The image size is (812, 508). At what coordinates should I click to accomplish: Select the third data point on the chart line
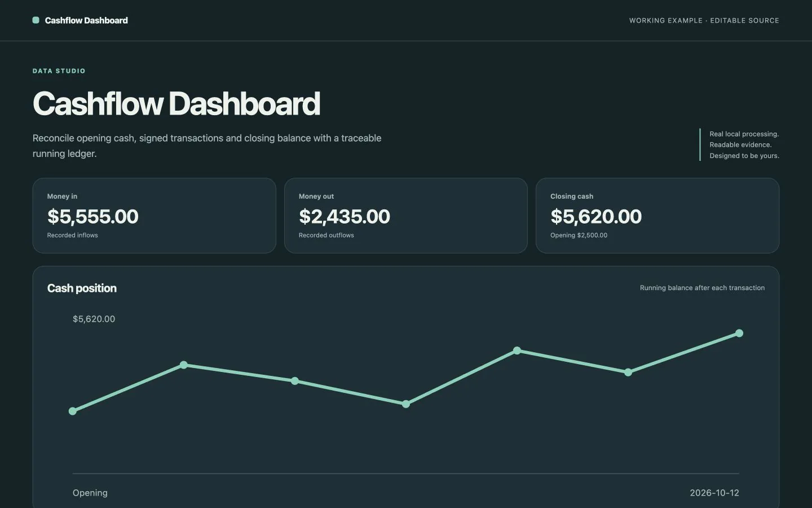[x=295, y=381]
